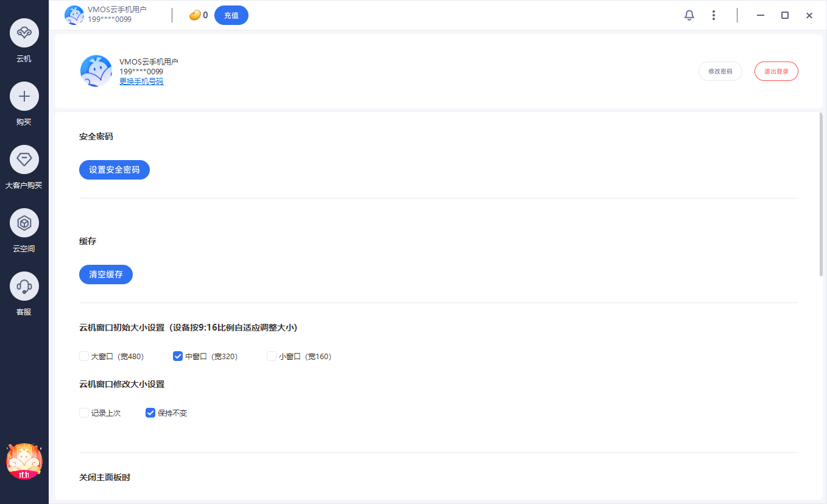Click the notification bell icon
Screen dimensions: 827x504
[x=689, y=15]
